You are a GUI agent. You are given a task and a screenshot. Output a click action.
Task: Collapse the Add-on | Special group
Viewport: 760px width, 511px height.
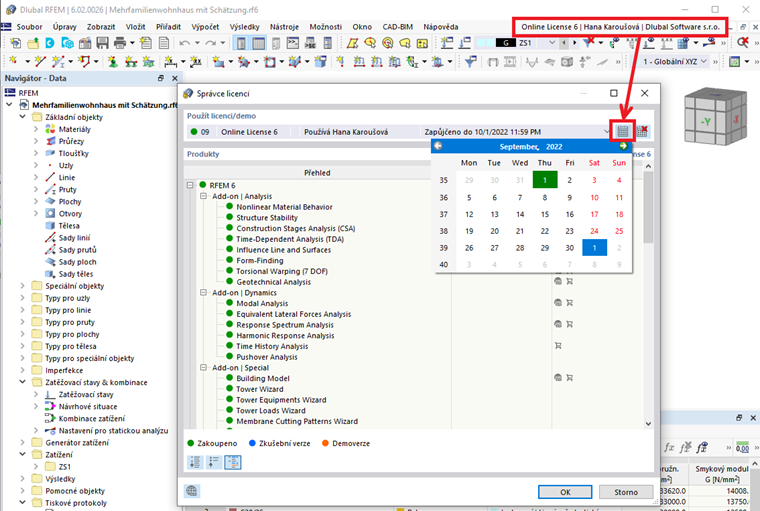tap(204, 367)
